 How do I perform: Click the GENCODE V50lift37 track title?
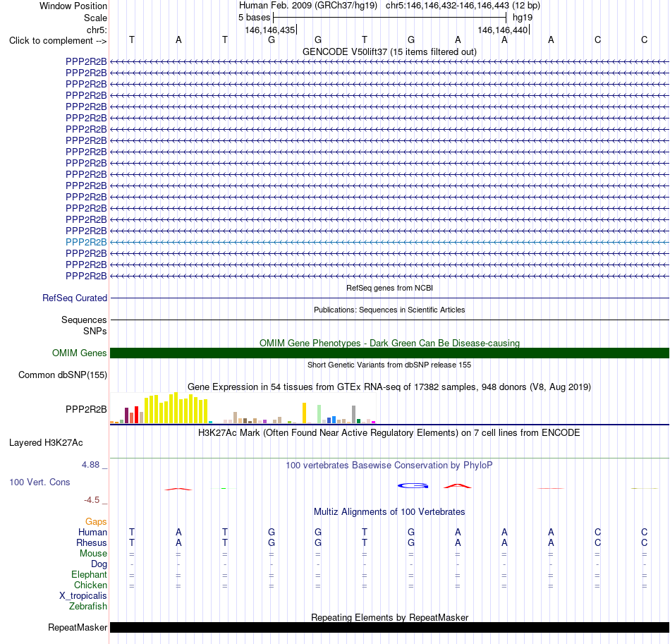(x=389, y=51)
